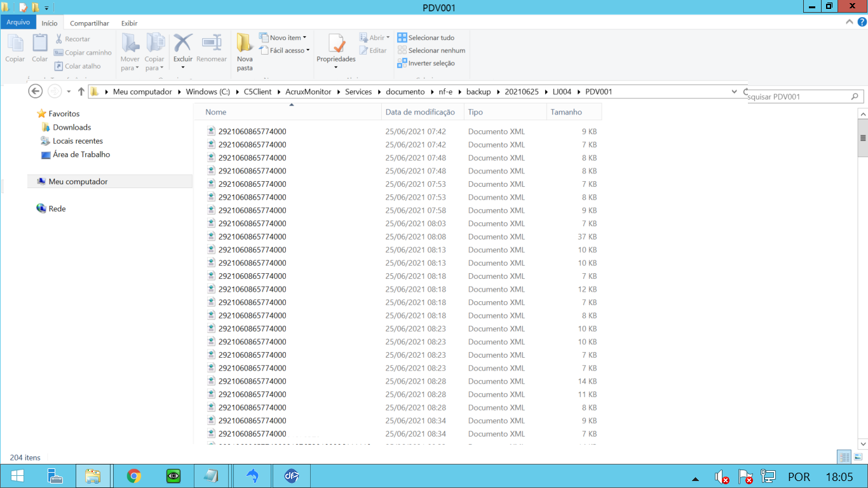The image size is (868, 488).
Task: Switch to the Compartilhar ribbon tab
Action: click(x=90, y=23)
